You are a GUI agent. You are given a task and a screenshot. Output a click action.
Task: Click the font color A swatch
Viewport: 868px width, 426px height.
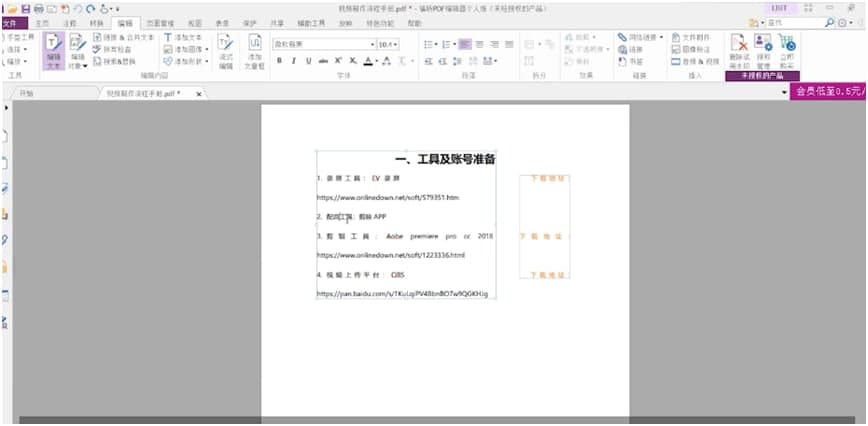[368, 61]
